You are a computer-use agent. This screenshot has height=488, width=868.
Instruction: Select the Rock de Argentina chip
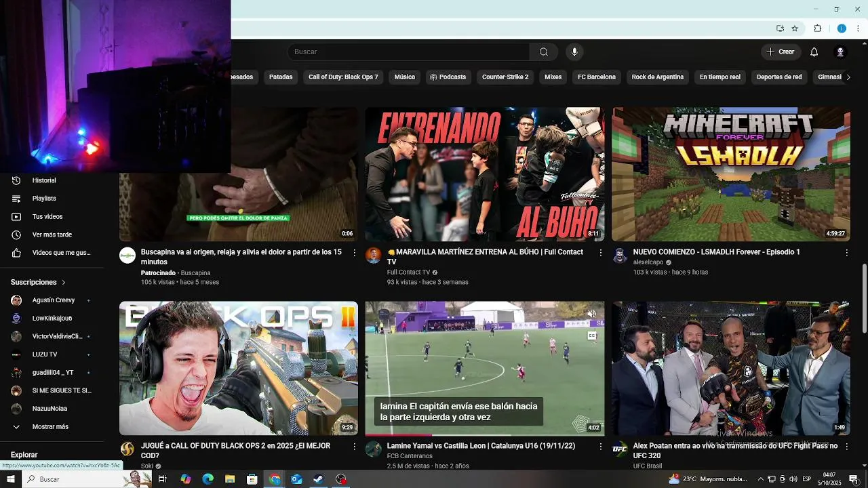pos(658,77)
